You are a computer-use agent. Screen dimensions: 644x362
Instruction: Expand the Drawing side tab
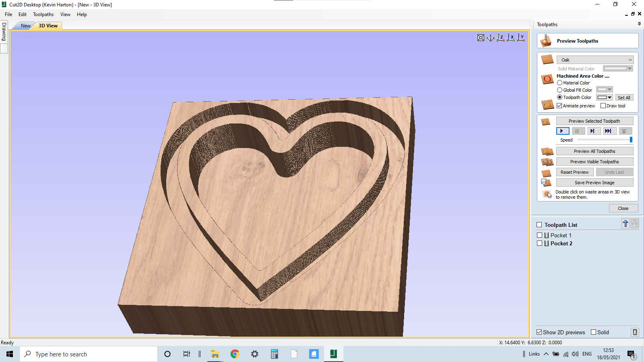point(4,32)
